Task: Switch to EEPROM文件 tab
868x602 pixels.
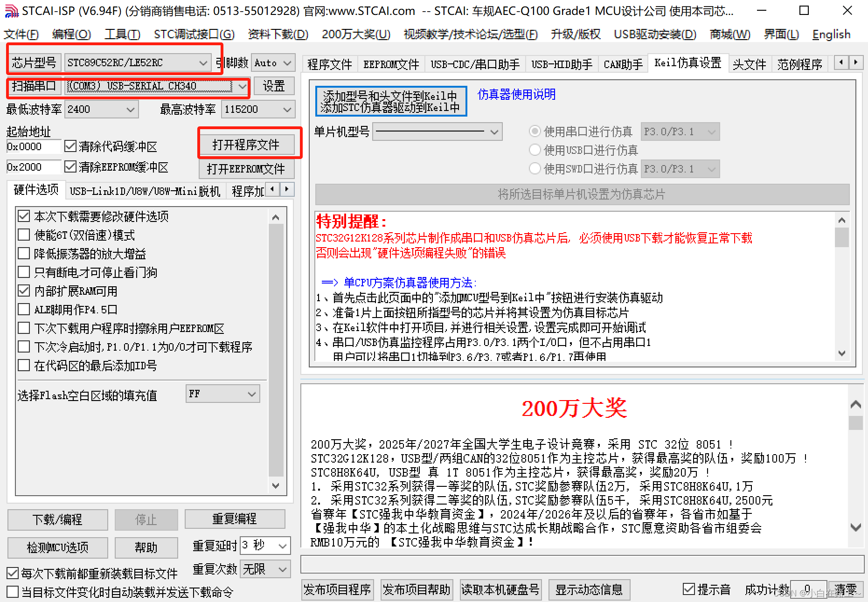Action: click(x=391, y=64)
